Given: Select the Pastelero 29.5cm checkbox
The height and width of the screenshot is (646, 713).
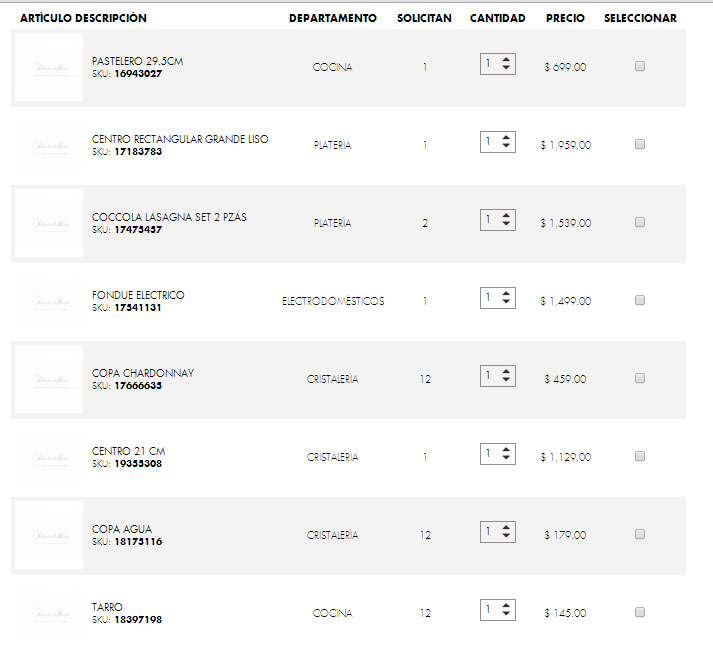Looking at the screenshot, I should tap(640, 66).
